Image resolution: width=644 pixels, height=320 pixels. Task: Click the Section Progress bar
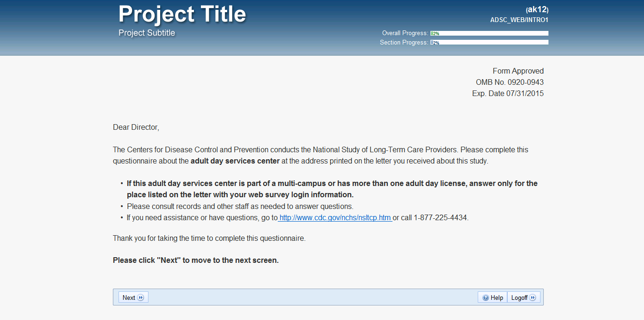[489, 43]
